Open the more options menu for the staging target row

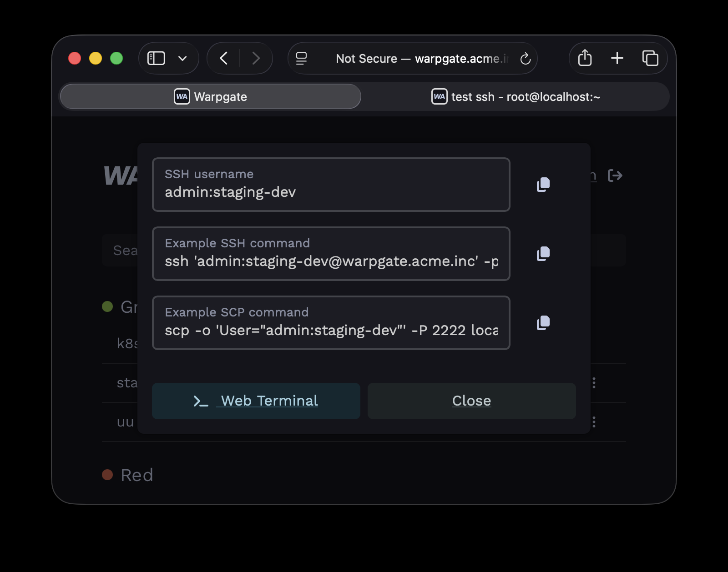click(x=594, y=383)
